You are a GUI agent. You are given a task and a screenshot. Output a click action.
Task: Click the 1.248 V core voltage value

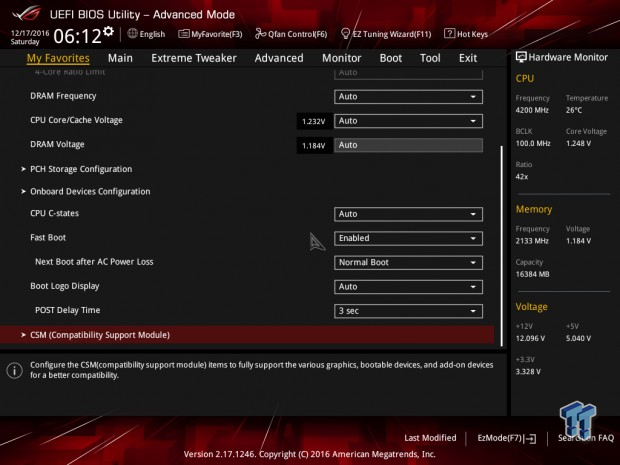coord(578,144)
